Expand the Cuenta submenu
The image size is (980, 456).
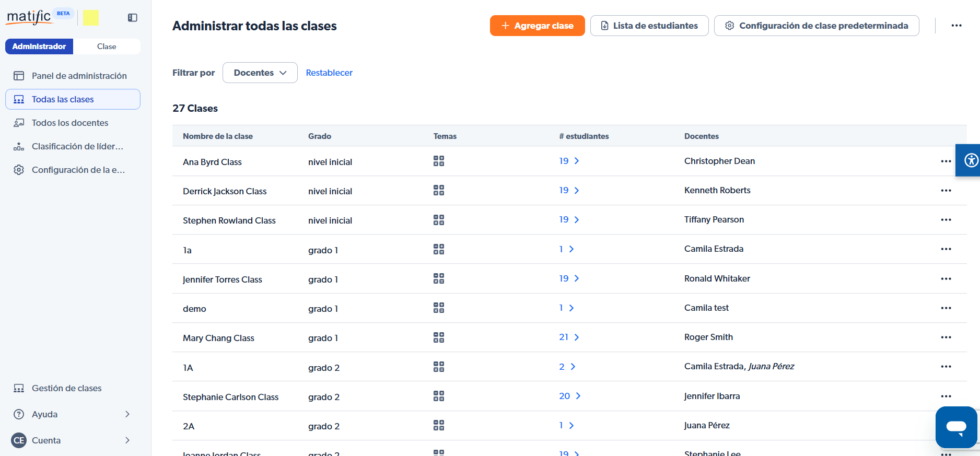(127, 440)
